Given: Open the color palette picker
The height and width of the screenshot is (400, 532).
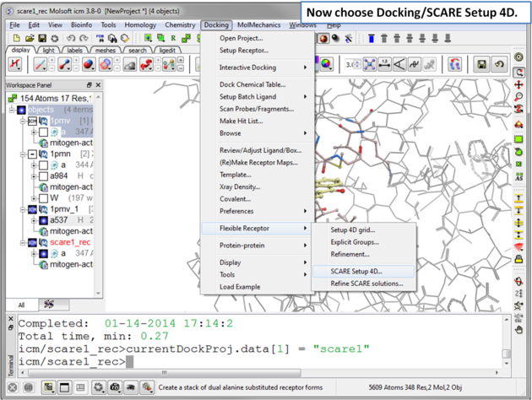Looking at the screenshot, I should pyautogui.click(x=326, y=65).
